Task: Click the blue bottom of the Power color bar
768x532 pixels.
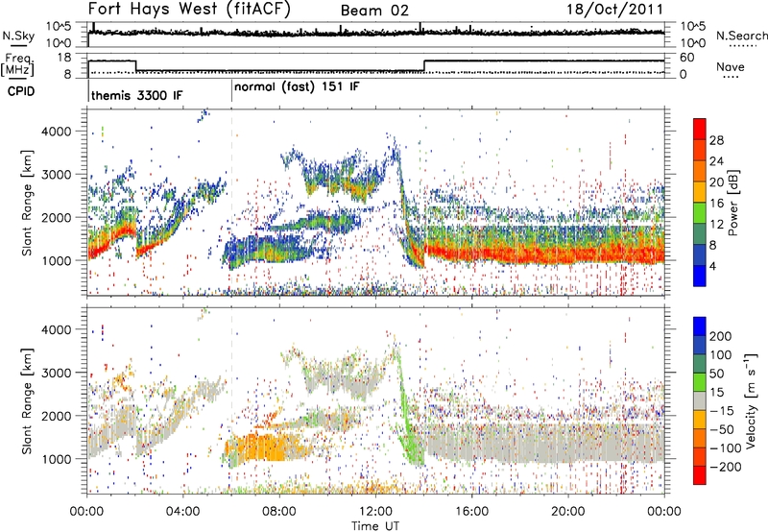Action: click(700, 276)
